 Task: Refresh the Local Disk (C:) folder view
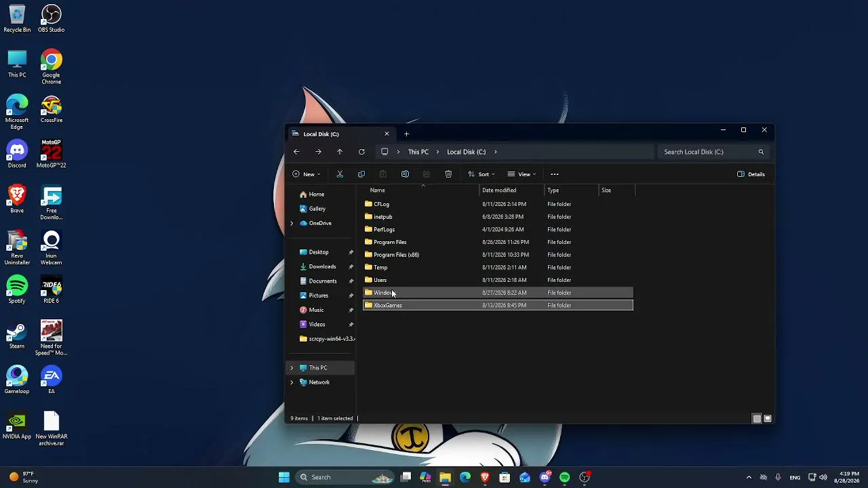coord(361,152)
